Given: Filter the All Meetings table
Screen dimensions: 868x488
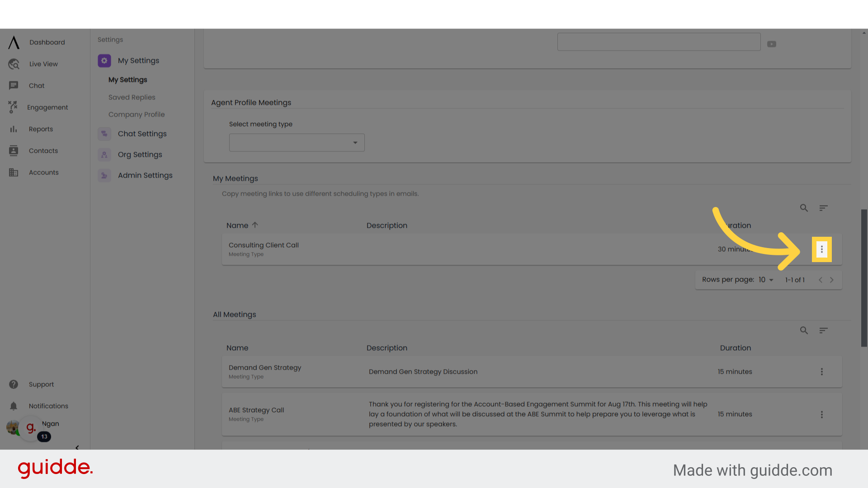Looking at the screenshot, I should [823, 330].
